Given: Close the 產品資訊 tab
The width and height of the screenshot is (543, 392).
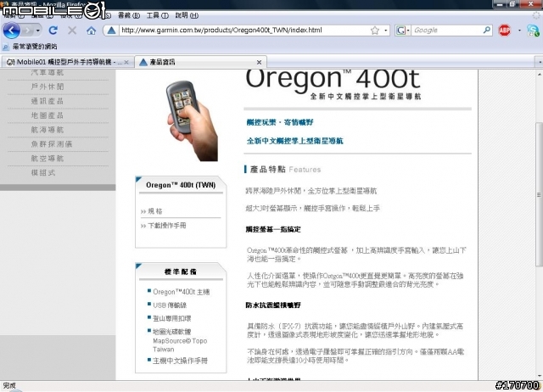Looking at the screenshot, I should [x=259, y=62].
